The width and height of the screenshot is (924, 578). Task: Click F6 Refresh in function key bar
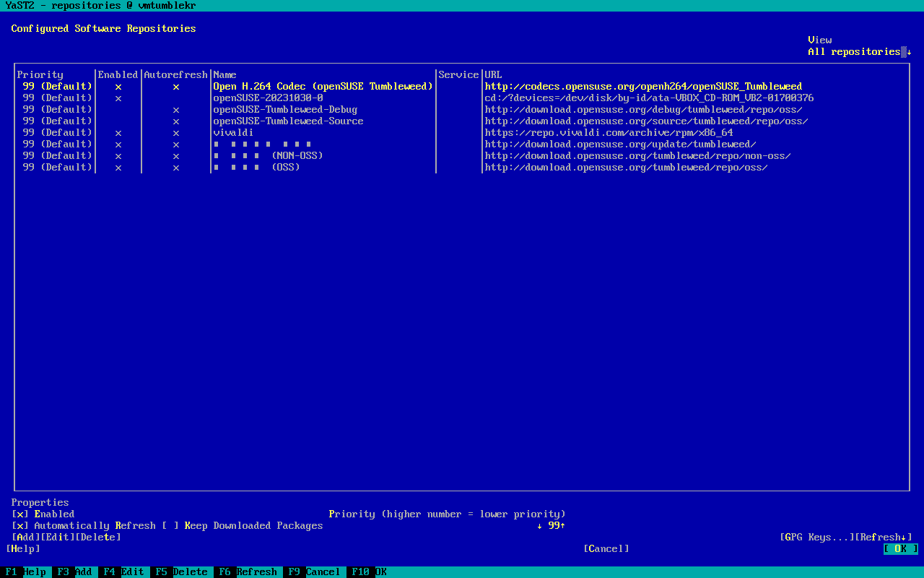(248, 572)
